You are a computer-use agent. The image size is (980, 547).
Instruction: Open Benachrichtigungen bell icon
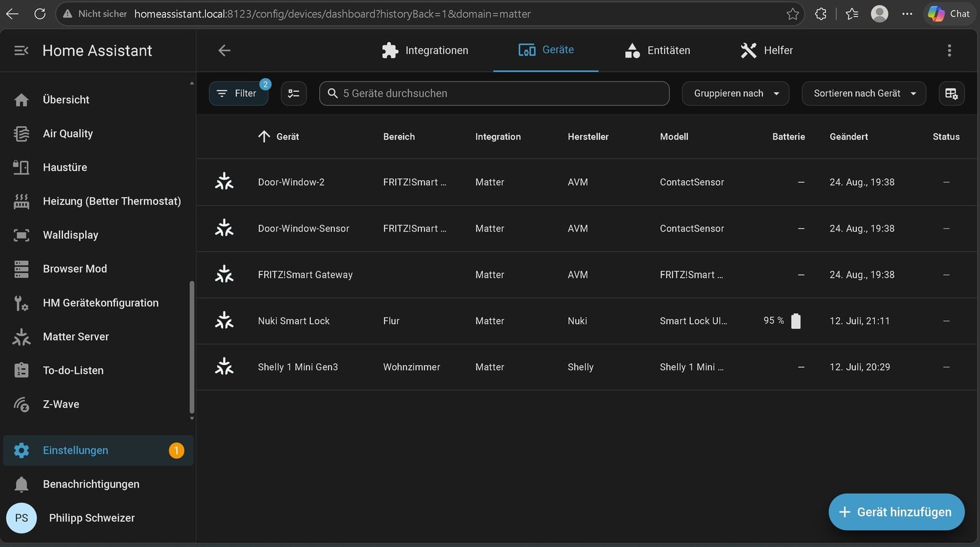[21, 485]
